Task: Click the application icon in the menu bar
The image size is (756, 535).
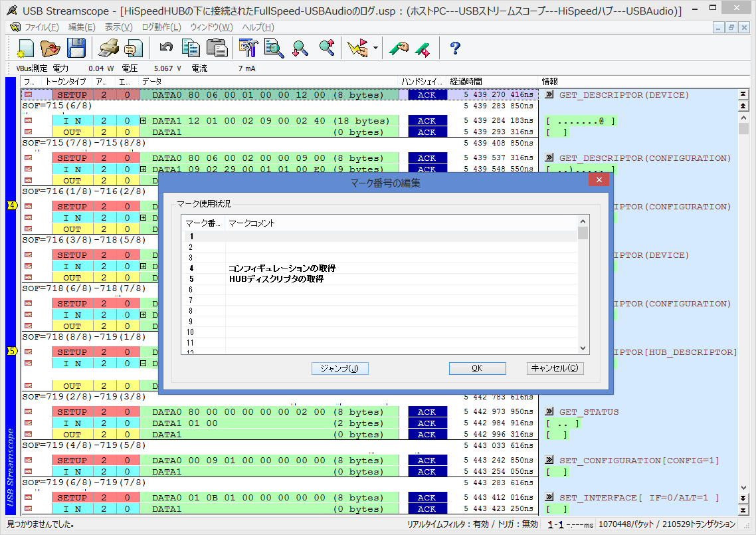Action: [x=15, y=27]
